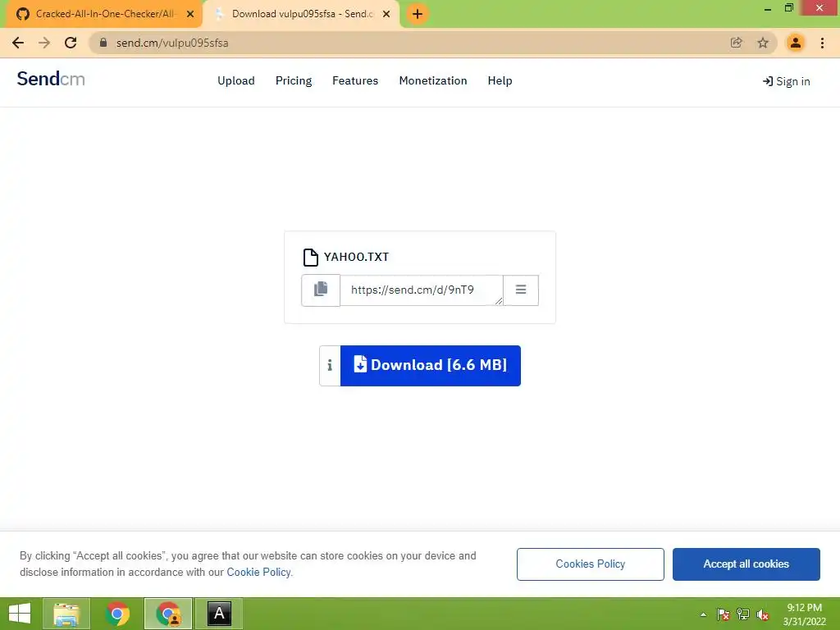Open File Explorer from taskbar

66,614
